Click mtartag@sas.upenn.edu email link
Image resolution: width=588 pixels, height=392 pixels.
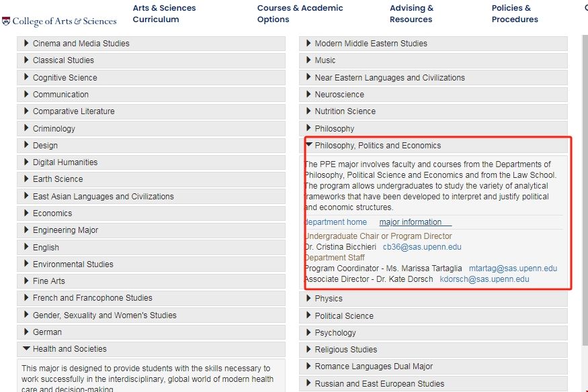point(513,268)
